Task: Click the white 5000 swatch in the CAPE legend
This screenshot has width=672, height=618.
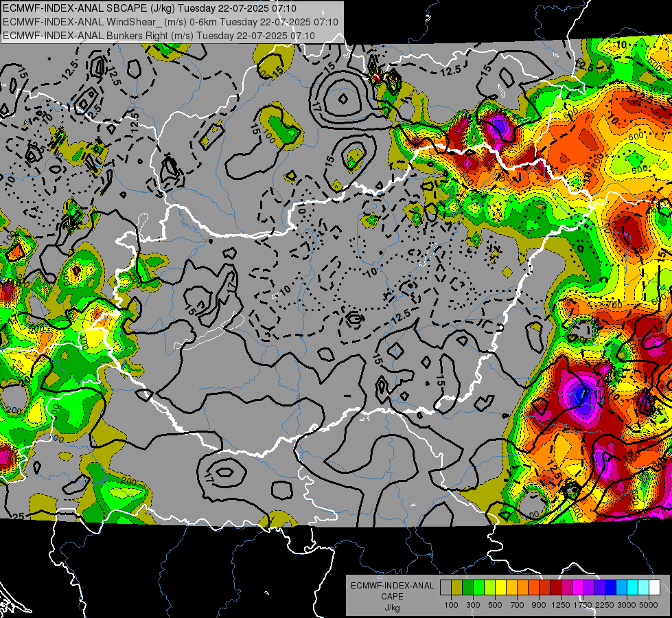Action: [654, 588]
